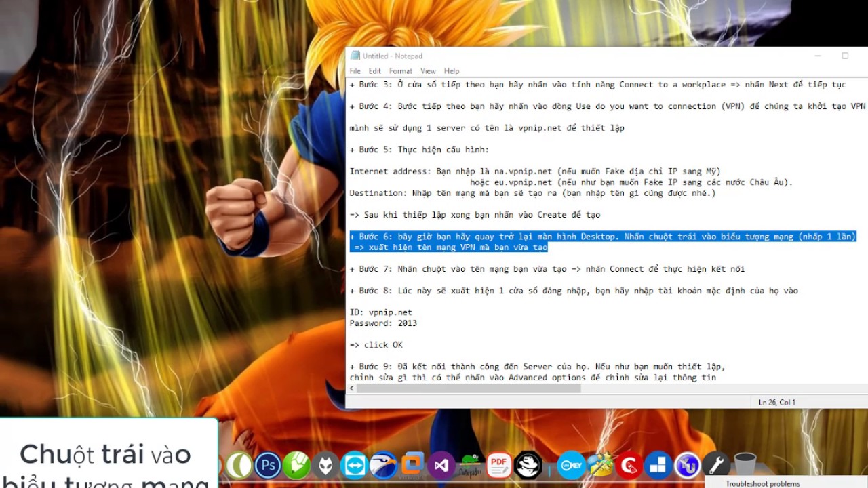Image resolution: width=868 pixels, height=488 pixels.
Task: Open Visual Studio from the dock
Action: 442,466
